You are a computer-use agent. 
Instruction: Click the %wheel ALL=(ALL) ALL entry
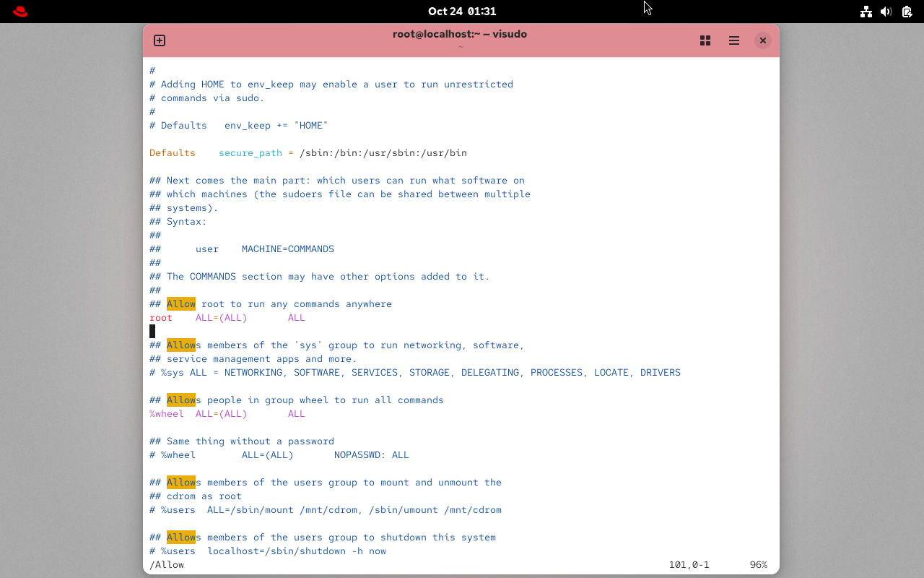227,414
